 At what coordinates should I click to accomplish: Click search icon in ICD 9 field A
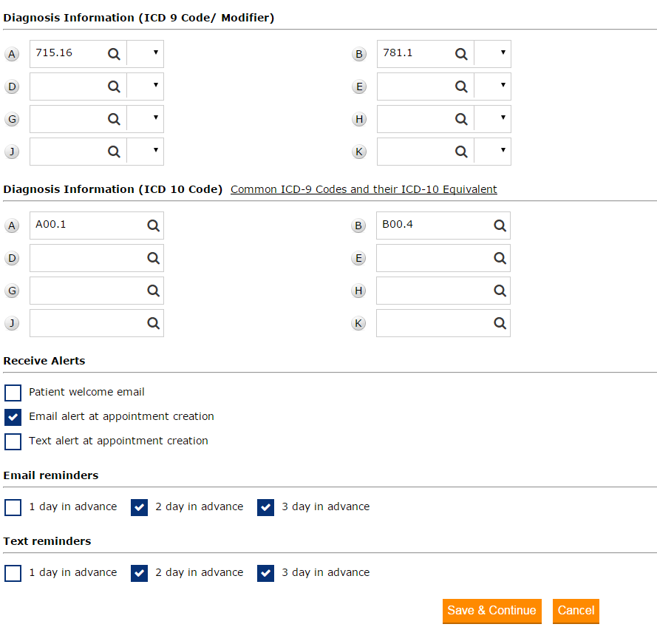click(x=114, y=54)
